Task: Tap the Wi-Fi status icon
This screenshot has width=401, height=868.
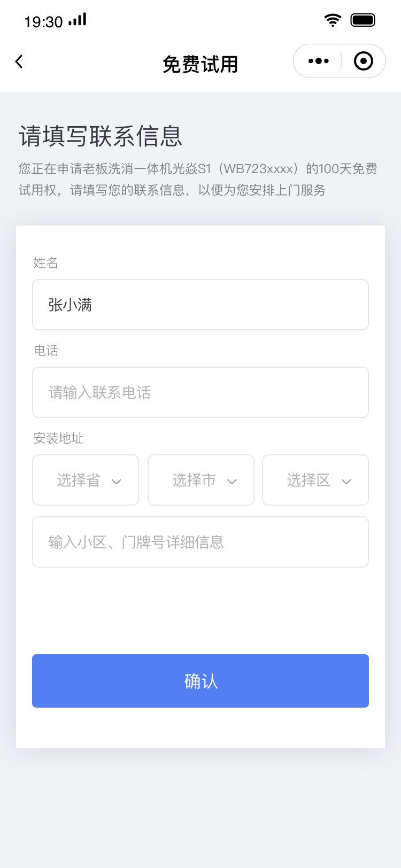Action: (333, 20)
